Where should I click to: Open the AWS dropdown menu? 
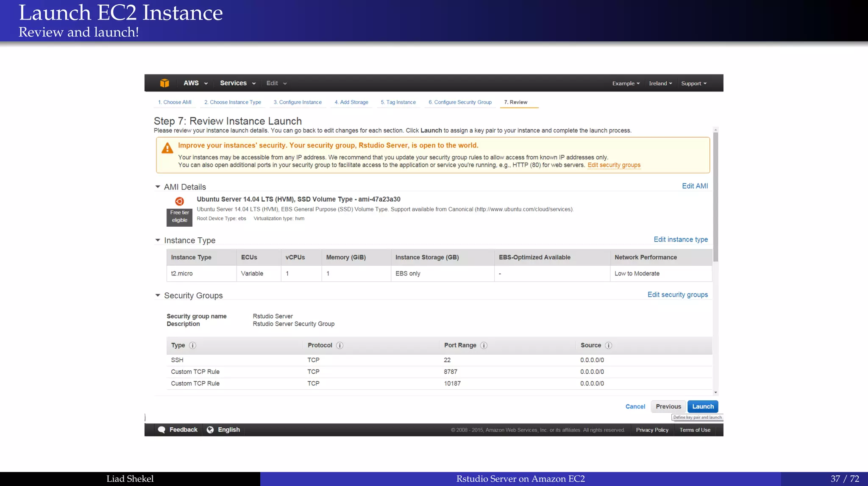point(195,83)
